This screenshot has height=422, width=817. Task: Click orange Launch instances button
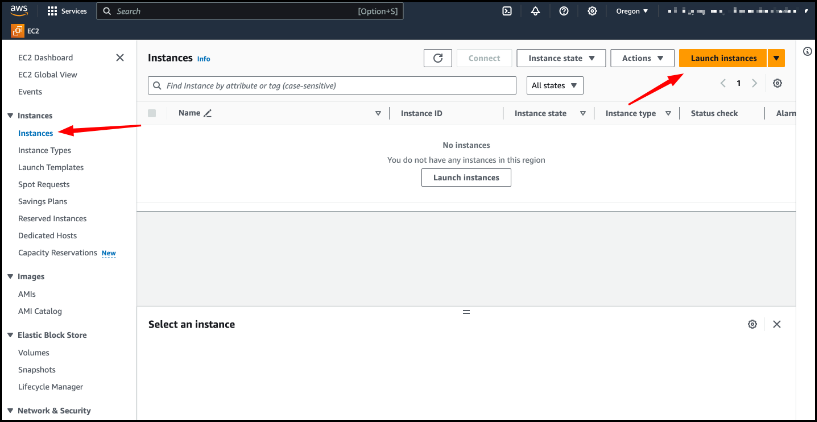(x=724, y=58)
